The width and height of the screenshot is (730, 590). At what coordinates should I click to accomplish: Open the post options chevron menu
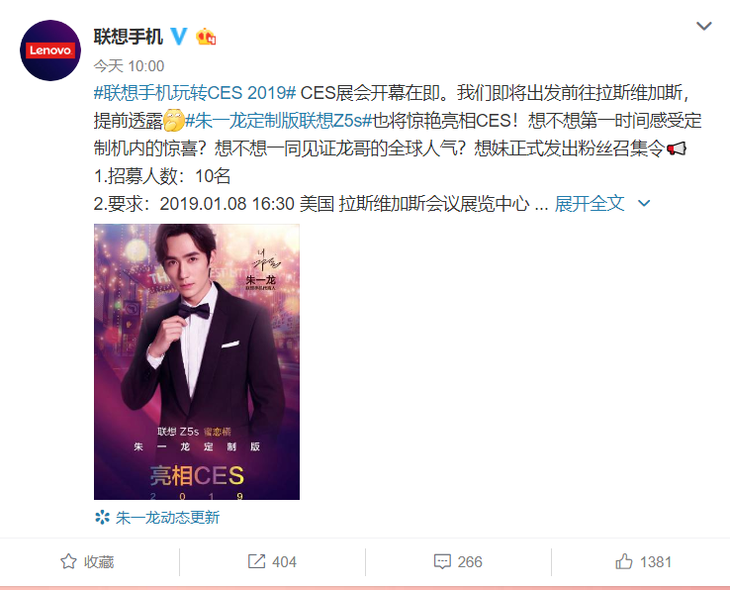(x=704, y=26)
